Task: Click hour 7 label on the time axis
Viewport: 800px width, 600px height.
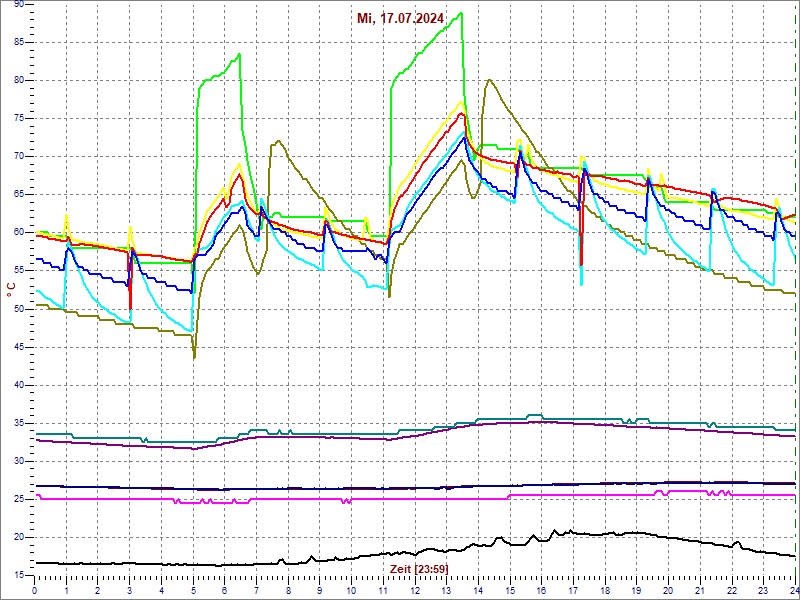Action: tap(257, 591)
